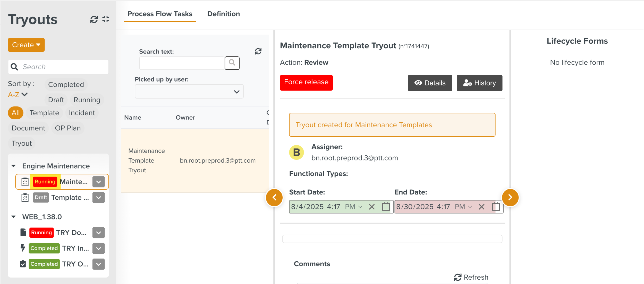Toggle the Template filter chip
644x284 pixels.
pos(44,113)
